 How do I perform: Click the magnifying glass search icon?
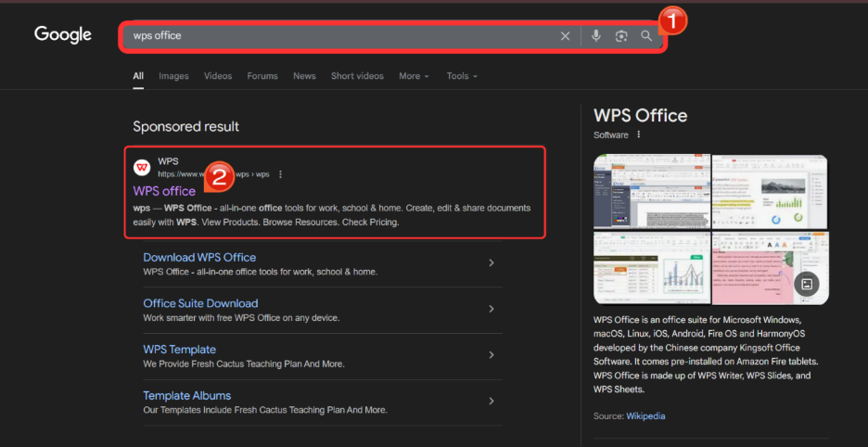coord(646,36)
